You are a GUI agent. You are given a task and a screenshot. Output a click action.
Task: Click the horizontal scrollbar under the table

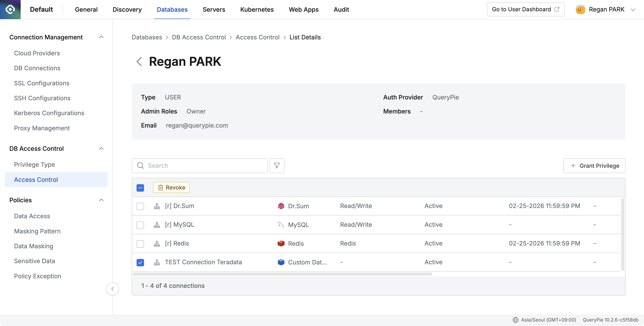pyautogui.click(x=282, y=274)
